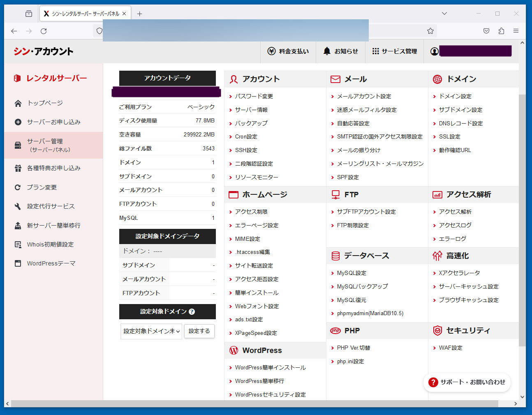Bookmark this page with the star icon
The image size is (532, 415).
coord(430,31)
